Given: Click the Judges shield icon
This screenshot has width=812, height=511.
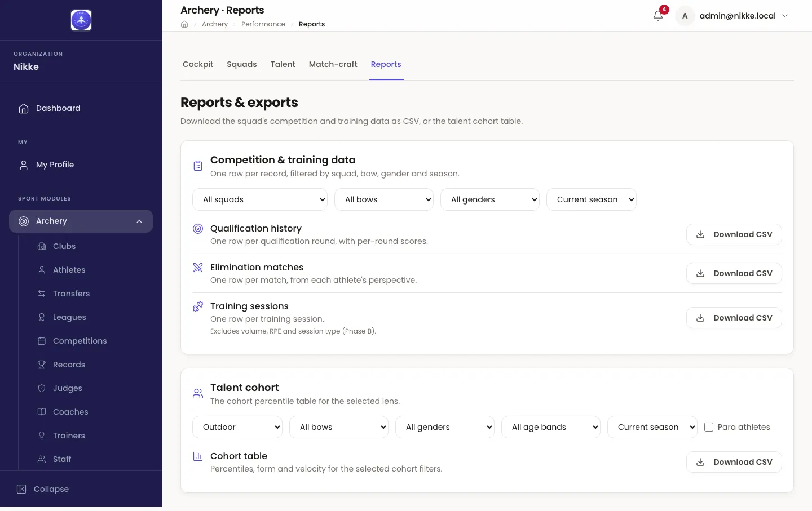Looking at the screenshot, I should [42, 388].
